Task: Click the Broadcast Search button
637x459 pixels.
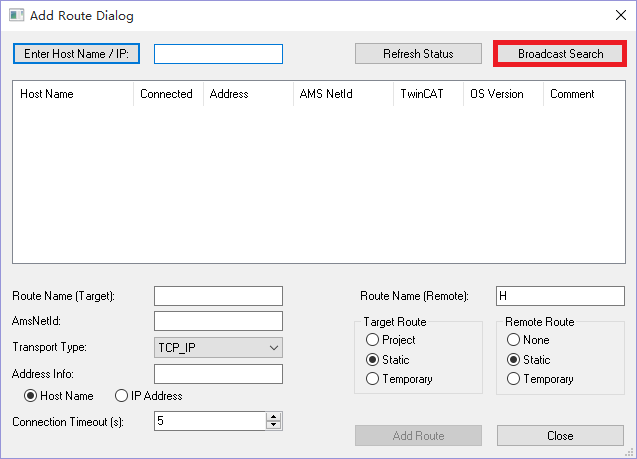Action: pos(560,54)
